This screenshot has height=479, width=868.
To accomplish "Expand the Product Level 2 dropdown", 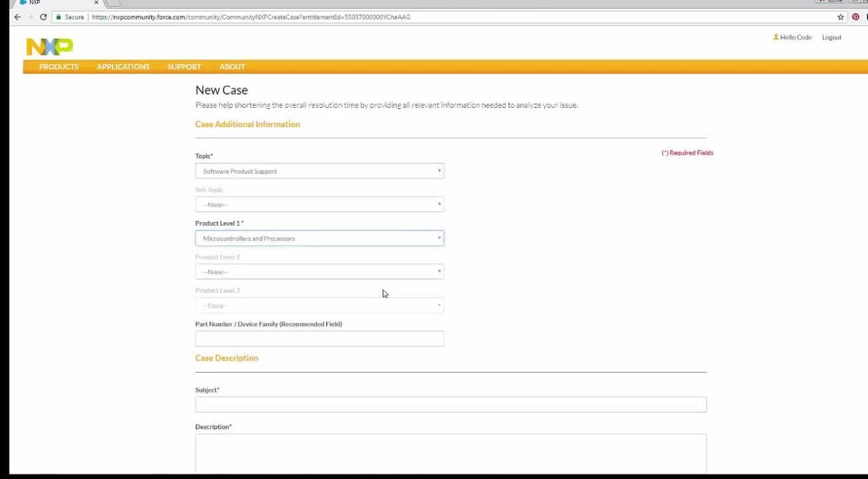I will pos(319,272).
